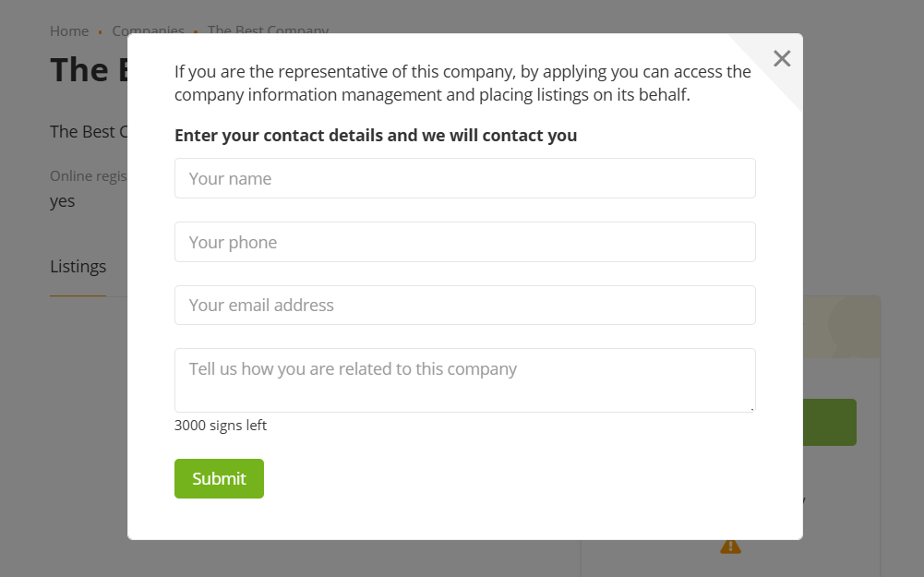The height and width of the screenshot is (577, 924).
Task: Focus the Your phone input
Action: pos(464,242)
